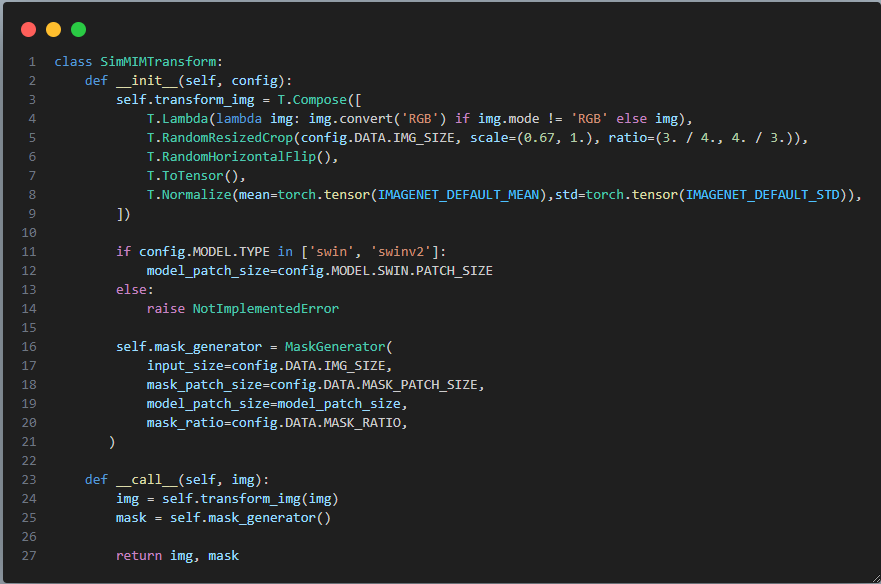The height and width of the screenshot is (584, 881).
Task: Click the class name SimMIMTransform
Action: click(x=158, y=61)
